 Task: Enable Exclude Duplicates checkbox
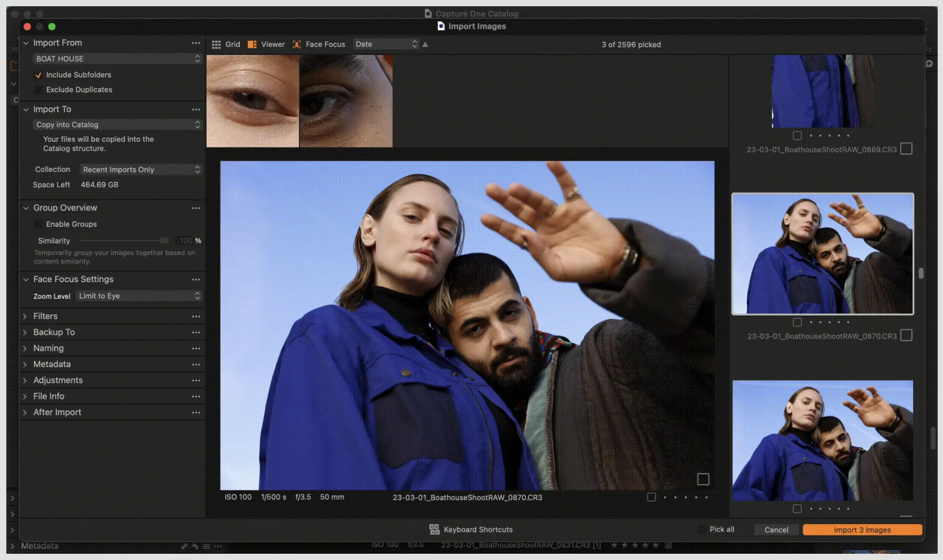[38, 90]
